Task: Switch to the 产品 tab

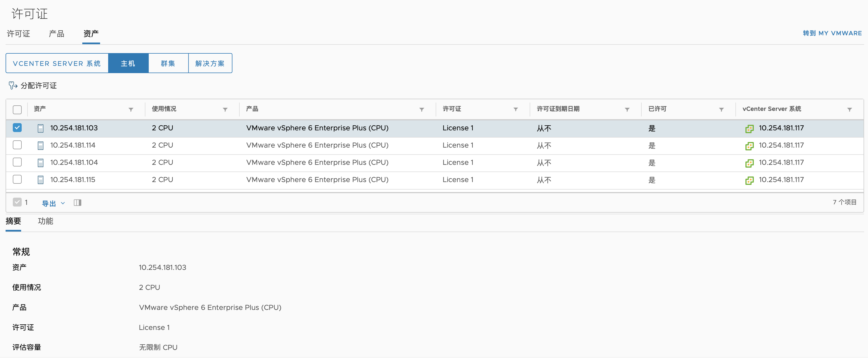Action: (x=57, y=34)
